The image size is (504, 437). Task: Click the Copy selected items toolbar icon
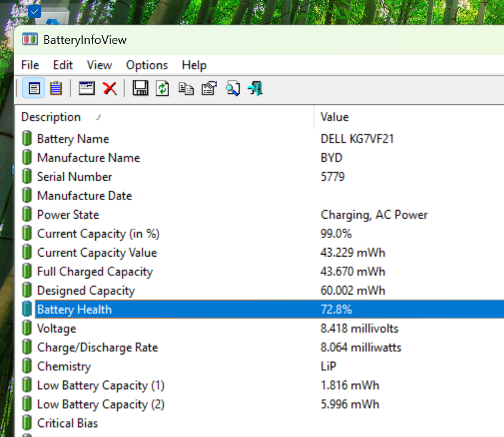186,89
